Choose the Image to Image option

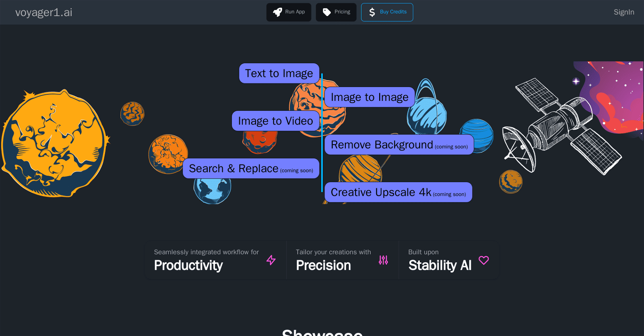(369, 97)
